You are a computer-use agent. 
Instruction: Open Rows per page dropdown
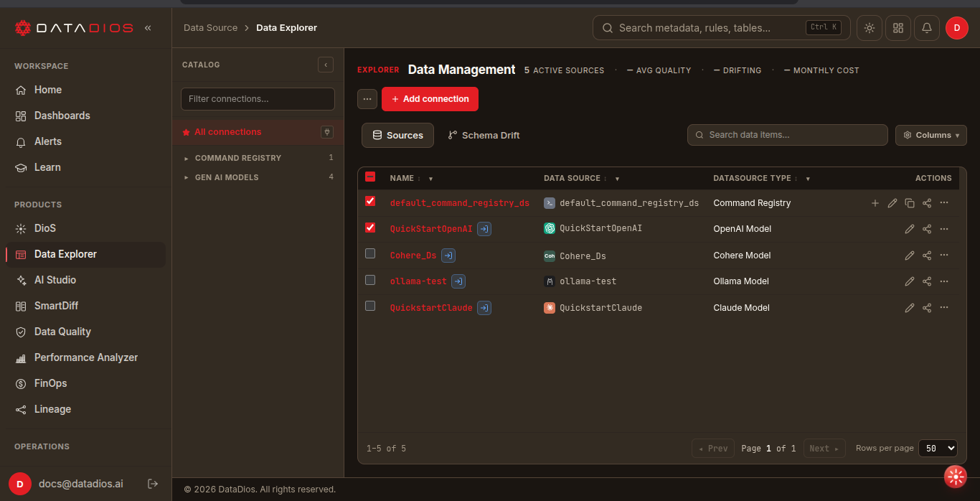[938, 448]
